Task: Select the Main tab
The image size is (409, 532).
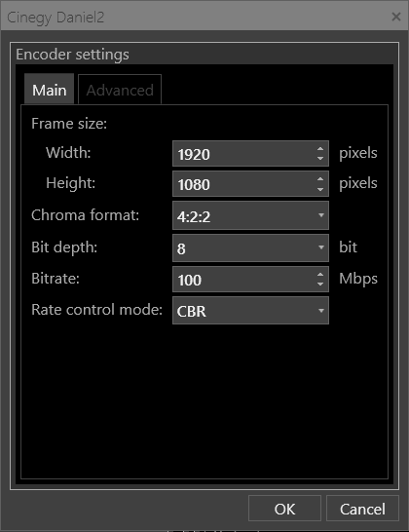Action: click(x=49, y=89)
